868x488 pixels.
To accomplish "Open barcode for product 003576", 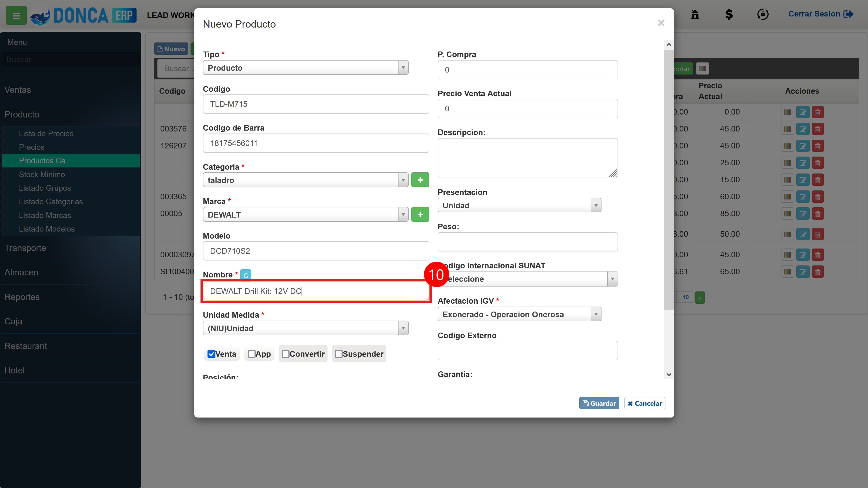I will 788,129.
